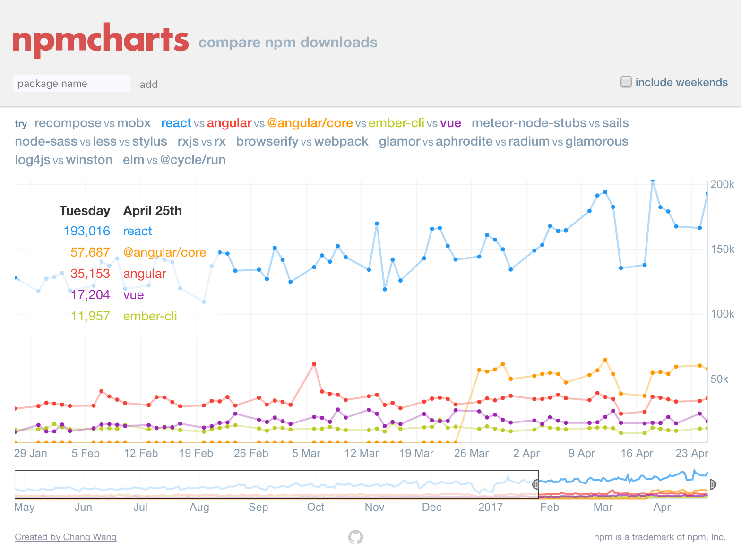Compare log4js vs winston
The image size is (741, 560).
(63, 160)
